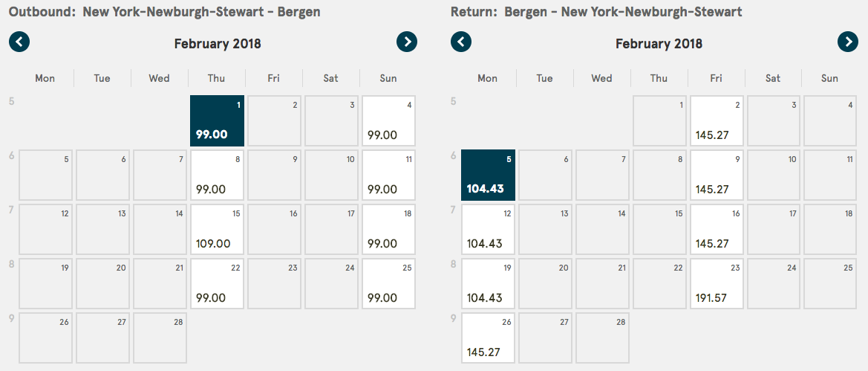Go to next month in Return calendar
The width and height of the screenshot is (868, 371).
[x=848, y=42]
